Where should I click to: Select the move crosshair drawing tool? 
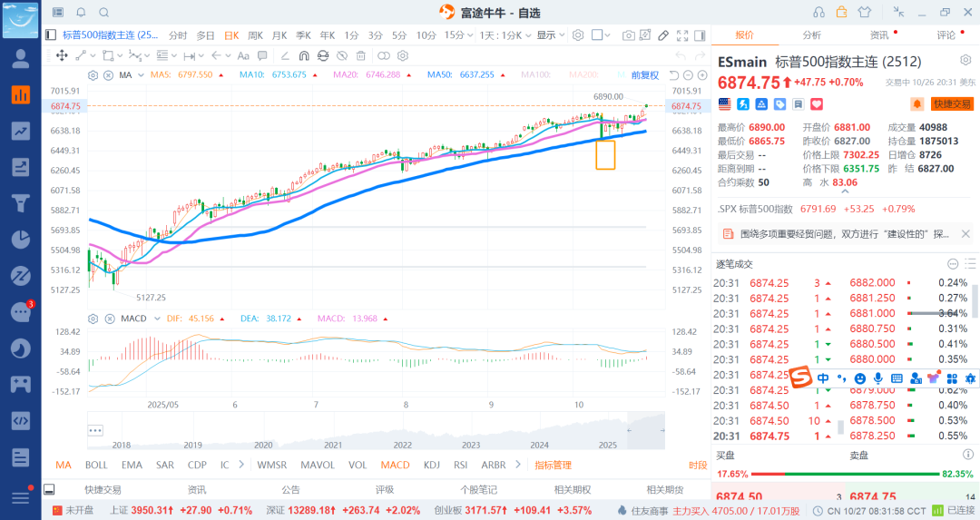[62, 55]
